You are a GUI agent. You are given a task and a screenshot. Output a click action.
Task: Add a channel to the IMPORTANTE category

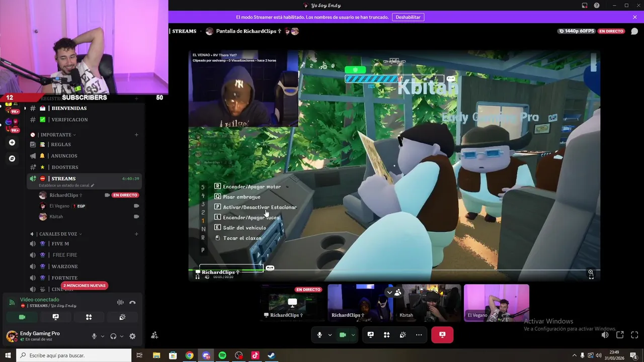(x=136, y=135)
